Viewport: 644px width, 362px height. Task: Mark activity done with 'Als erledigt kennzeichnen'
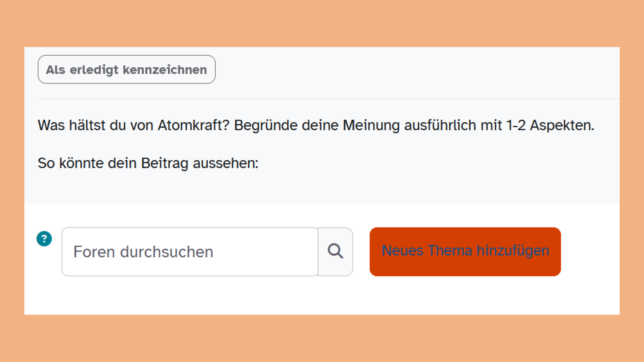127,70
